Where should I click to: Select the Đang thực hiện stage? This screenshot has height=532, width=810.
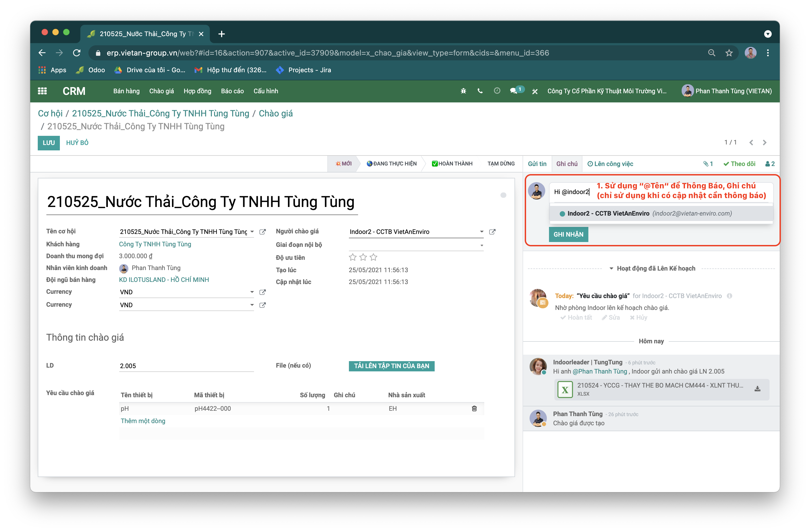[392, 164]
